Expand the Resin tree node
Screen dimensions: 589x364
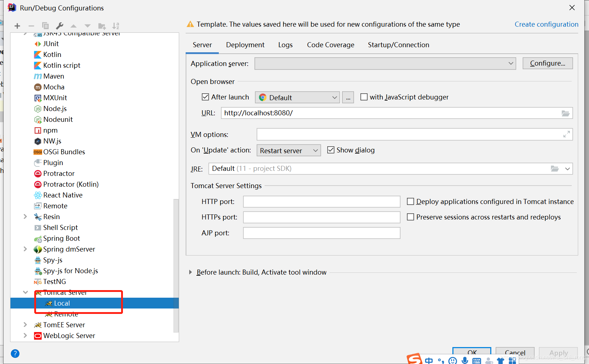(x=25, y=217)
